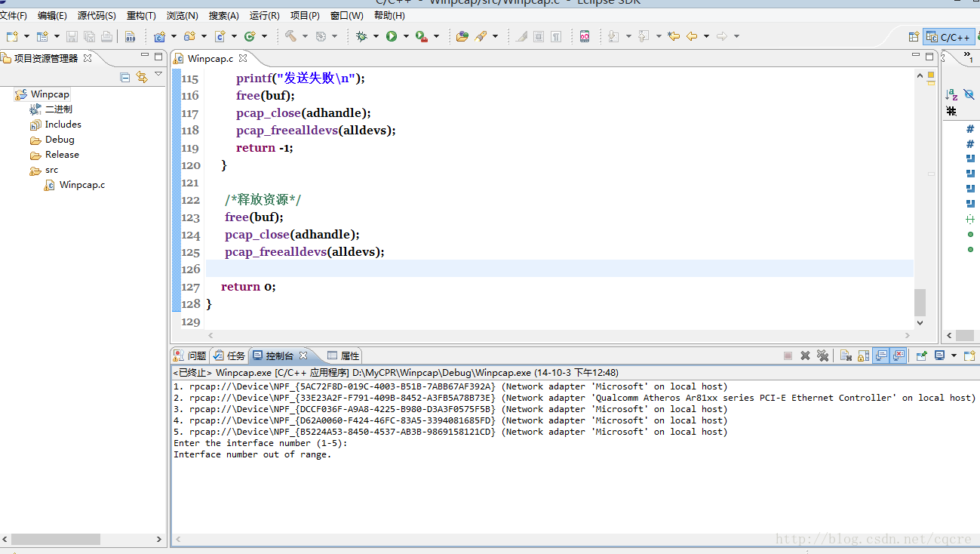Switch to the 属性 tab
This screenshot has height=554, width=980.
pyautogui.click(x=343, y=355)
